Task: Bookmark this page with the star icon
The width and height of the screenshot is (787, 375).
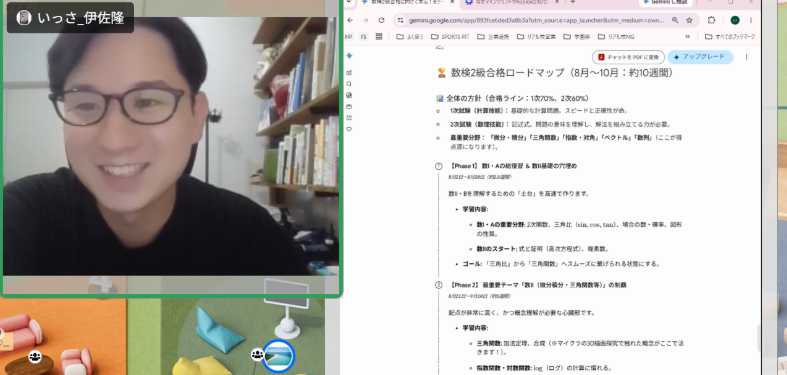Action: coord(689,21)
